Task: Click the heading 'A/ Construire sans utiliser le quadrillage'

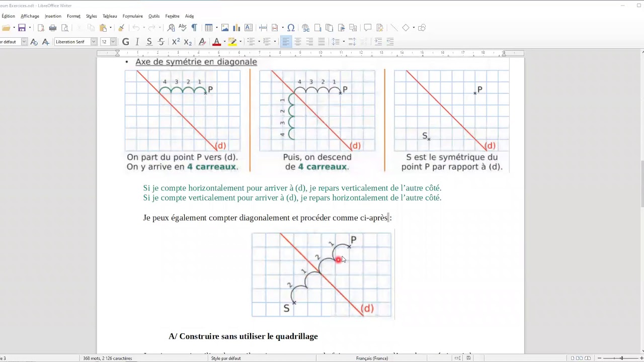Action: (243, 336)
